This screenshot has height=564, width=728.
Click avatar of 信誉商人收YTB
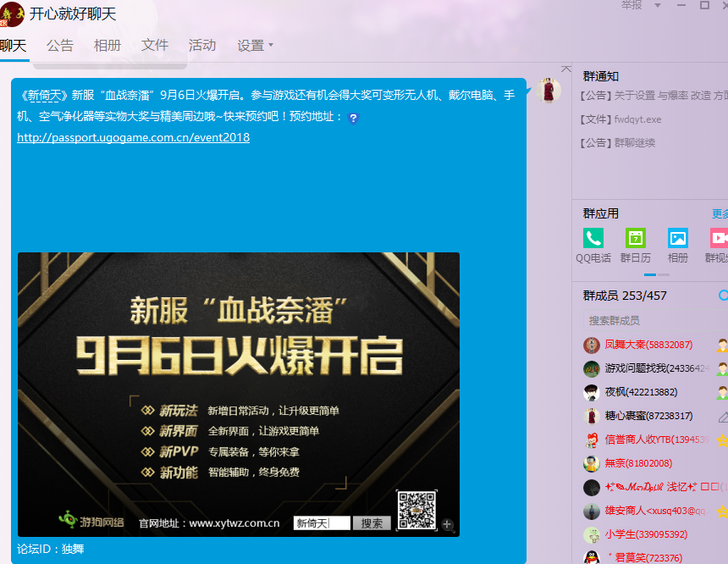click(x=592, y=440)
